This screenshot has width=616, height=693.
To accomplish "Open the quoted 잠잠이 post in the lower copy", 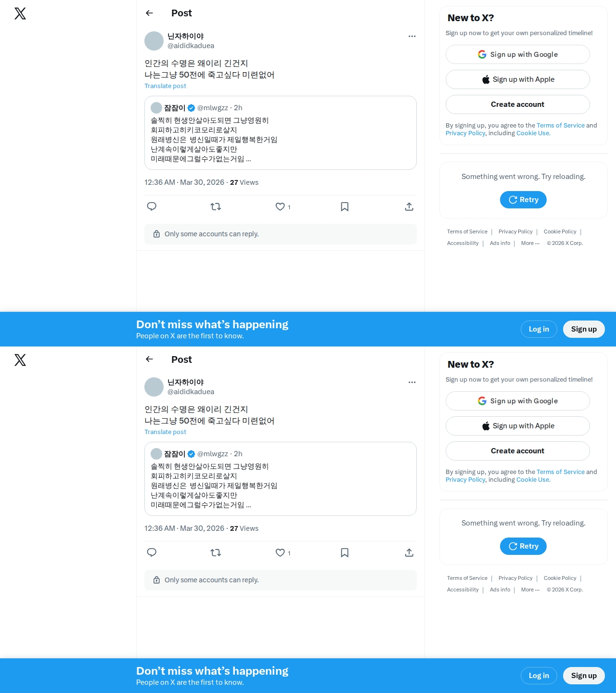I will tap(281, 479).
